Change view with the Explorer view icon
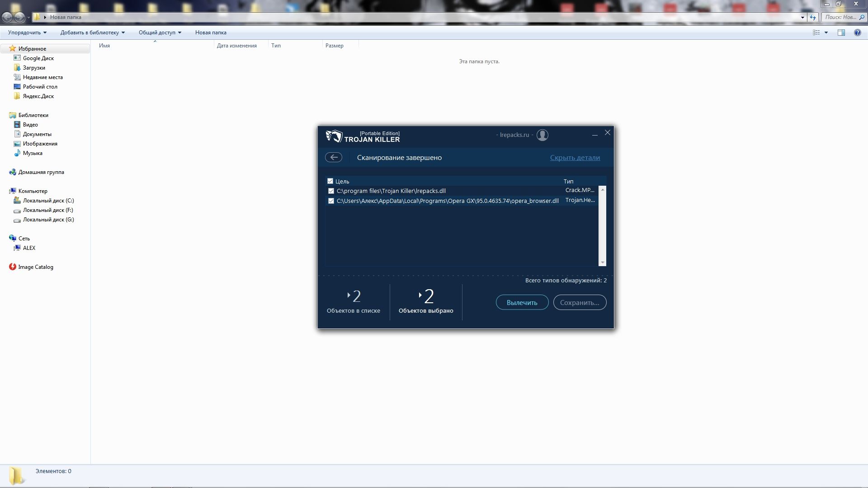The image size is (868, 488). point(816,33)
